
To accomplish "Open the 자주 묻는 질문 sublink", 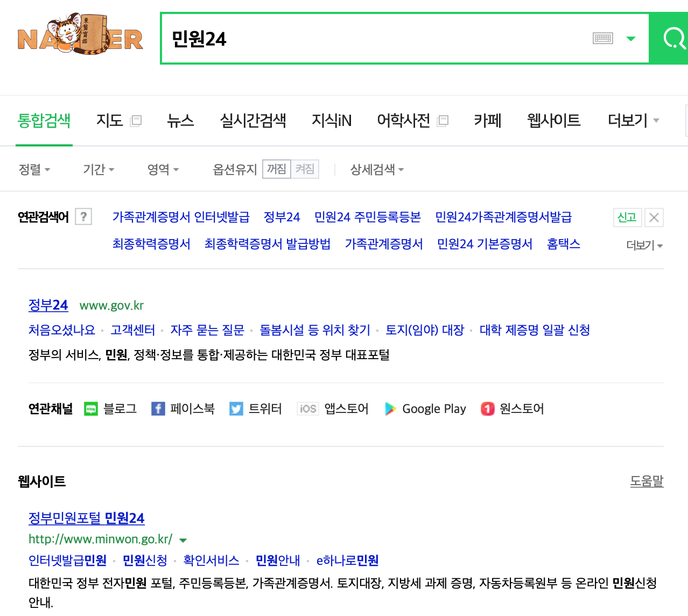I will coord(207,330).
